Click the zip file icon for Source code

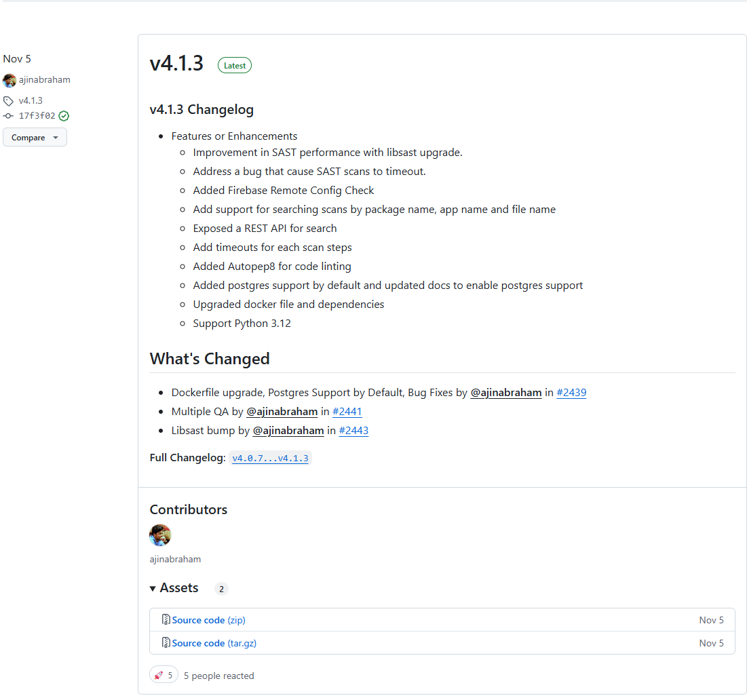pos(166,619)
